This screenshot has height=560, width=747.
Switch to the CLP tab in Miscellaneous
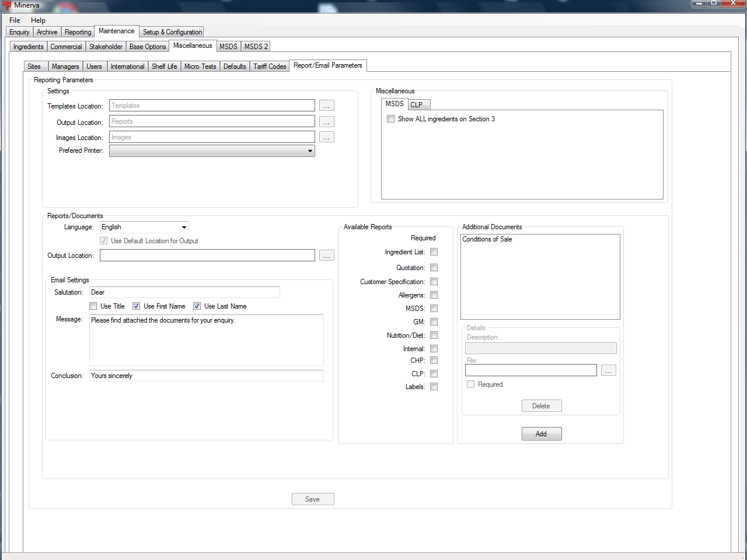417,105
